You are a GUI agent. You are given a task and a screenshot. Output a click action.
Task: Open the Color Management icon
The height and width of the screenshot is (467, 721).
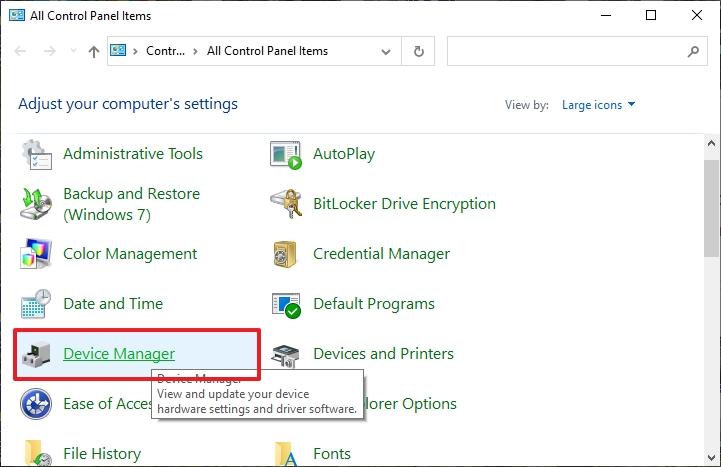click(36, 254)
